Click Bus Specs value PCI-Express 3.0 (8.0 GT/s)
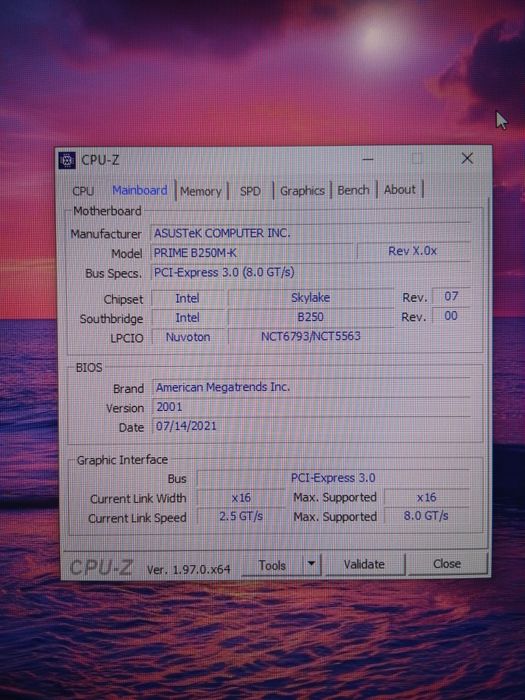 point(224,272)
